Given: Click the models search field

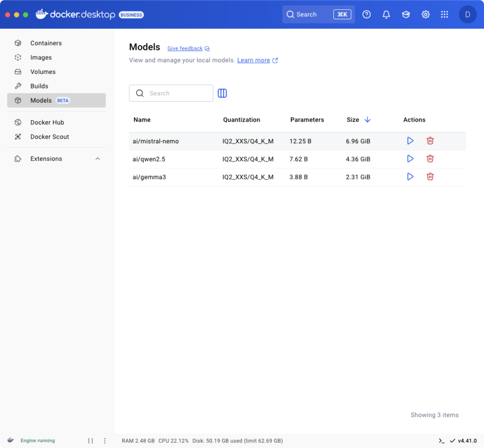Looking at the screenshot, I should click(x=171, y=93).
